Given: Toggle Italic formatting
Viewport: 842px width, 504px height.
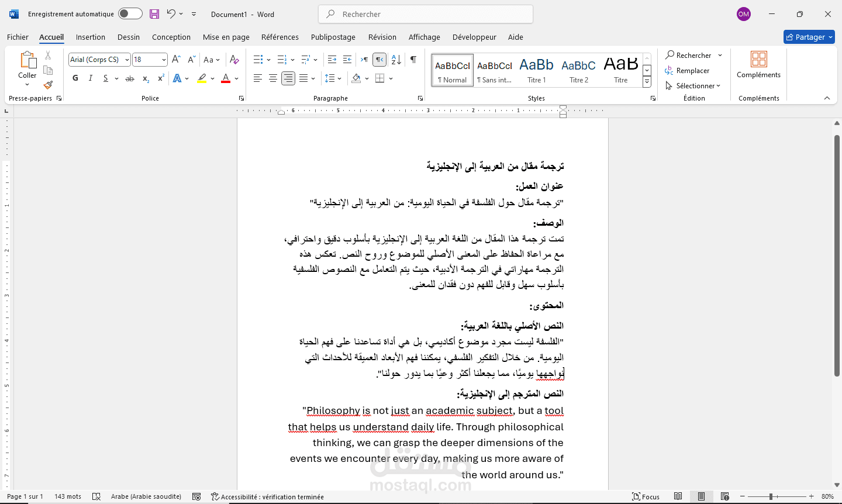Looking at the screenshot, I should click(90, 78).
